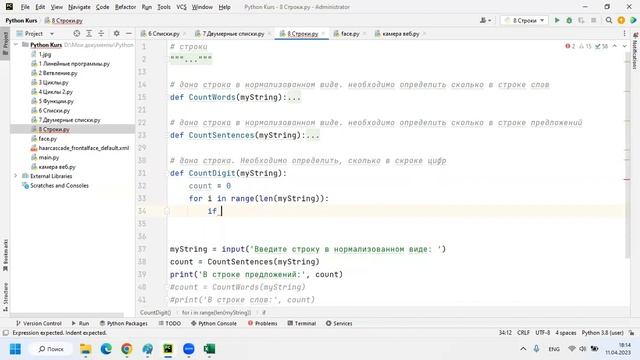Toggle the Project tool window sidebar button
Image resolution: width=640 pixels, height=360 pixels.
coord(5,43)
